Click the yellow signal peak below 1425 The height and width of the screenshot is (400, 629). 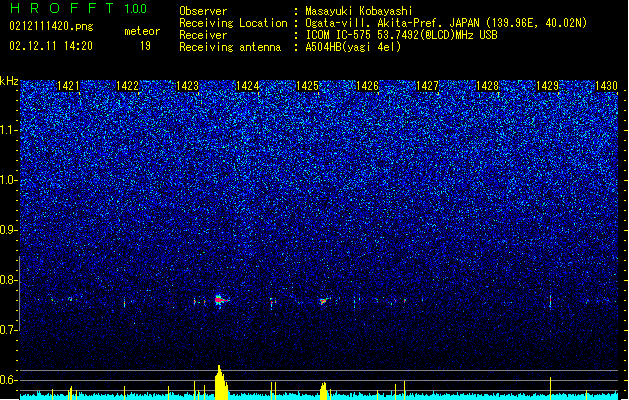click(324, 391)
